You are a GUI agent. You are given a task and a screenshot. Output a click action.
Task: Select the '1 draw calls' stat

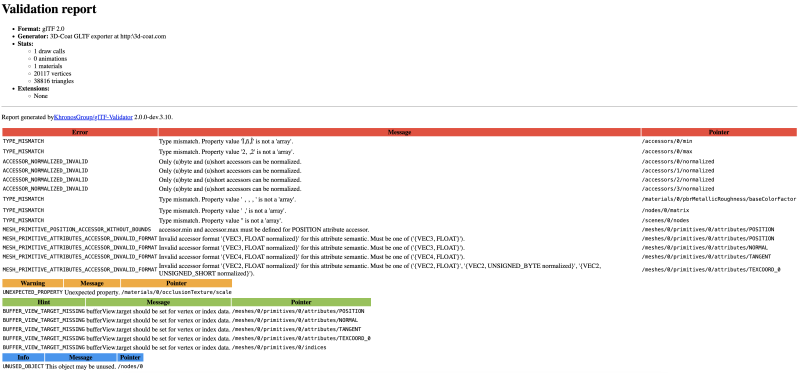49,51
